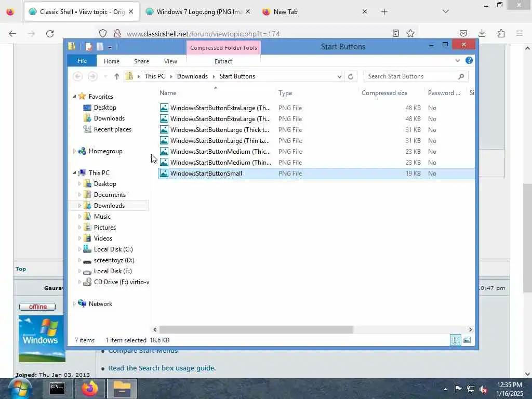Viewport: 532px width, 399px height.
Task: Expand the Local Disk (C:) node arrow
Action: coord(79,249)
